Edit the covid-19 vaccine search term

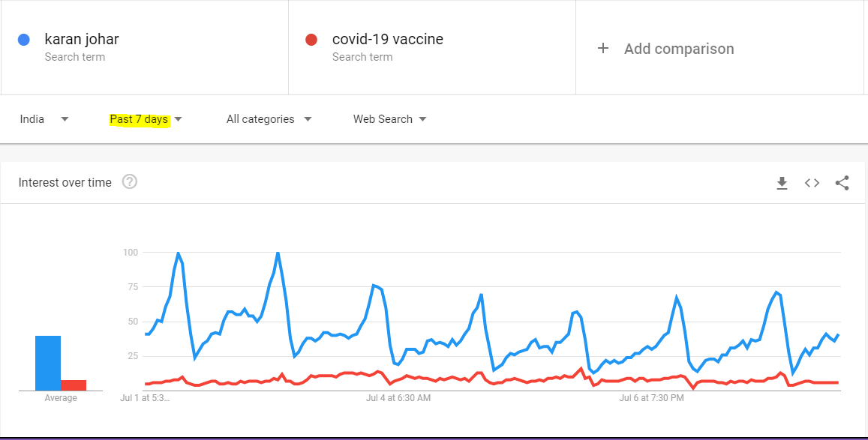point(388,39)
